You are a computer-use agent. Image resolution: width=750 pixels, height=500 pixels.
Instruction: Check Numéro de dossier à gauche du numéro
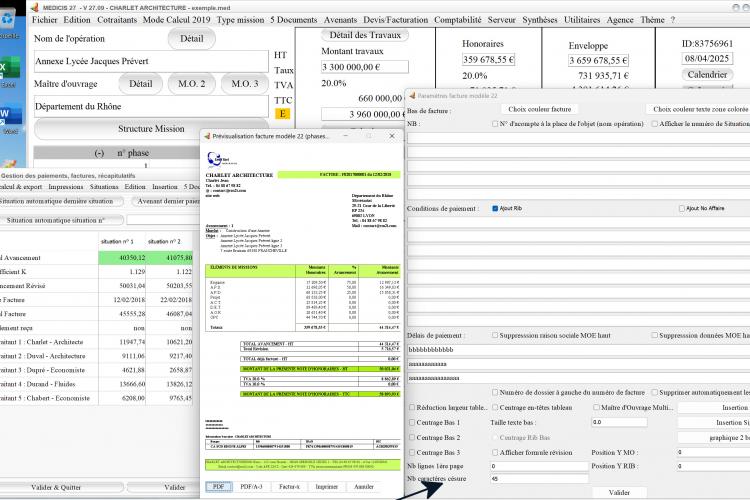click(x=495, y=392)
